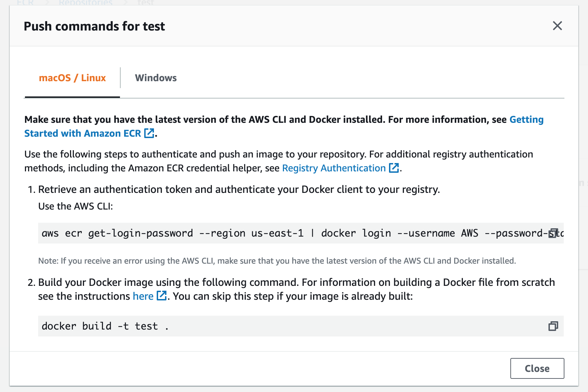This screenshot has height=392, width=588.
Task: Click external link icon next to 'here'
Action: 162,296
